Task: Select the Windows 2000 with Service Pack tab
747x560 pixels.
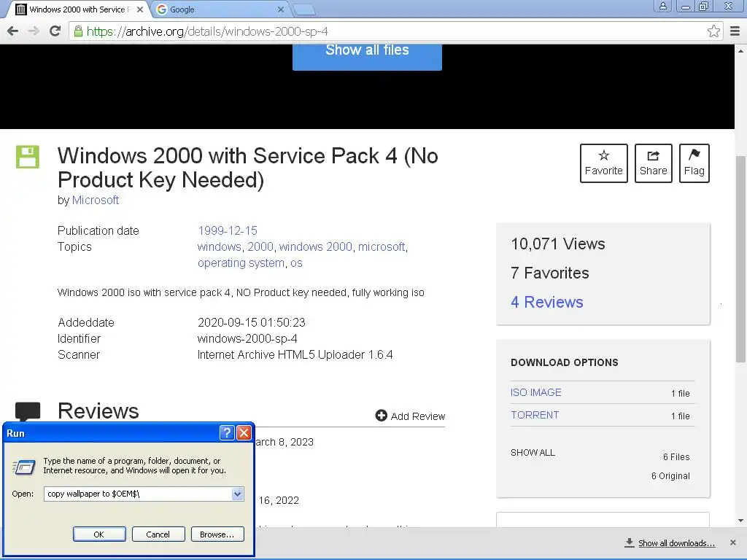Action: (x=77, y=9)
